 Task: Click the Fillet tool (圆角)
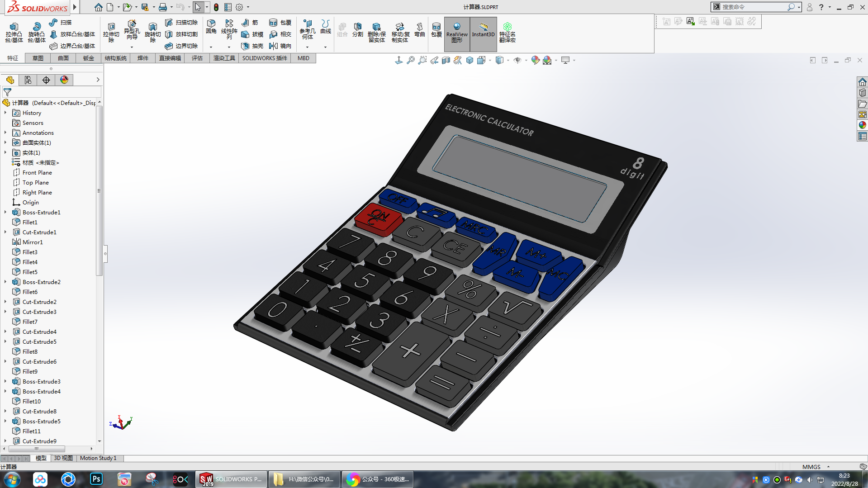(211, 28)
